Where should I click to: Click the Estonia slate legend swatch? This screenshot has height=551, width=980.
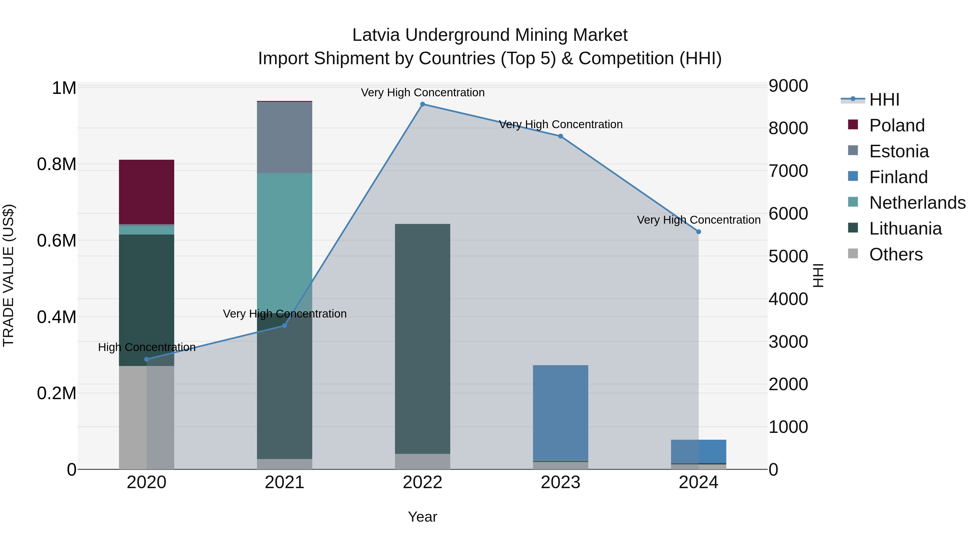tap(853, 150)
